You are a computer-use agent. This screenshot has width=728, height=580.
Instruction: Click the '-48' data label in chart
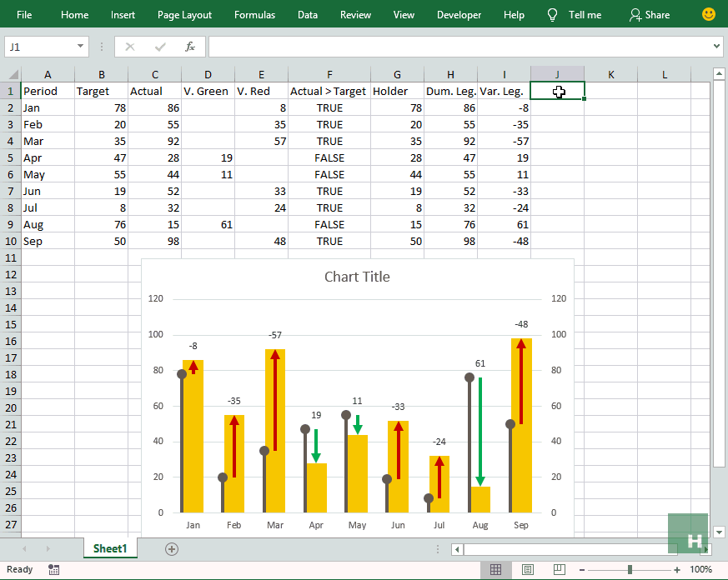pos(521,324)
